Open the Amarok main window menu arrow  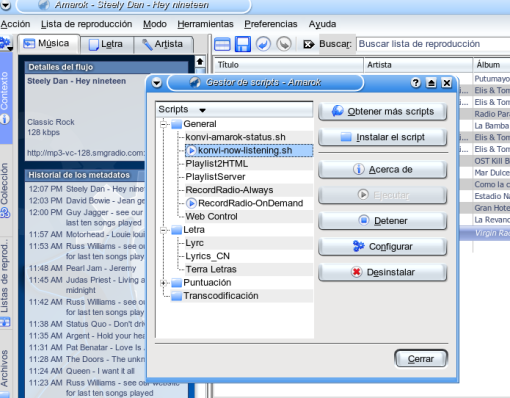tap(5, 5)
